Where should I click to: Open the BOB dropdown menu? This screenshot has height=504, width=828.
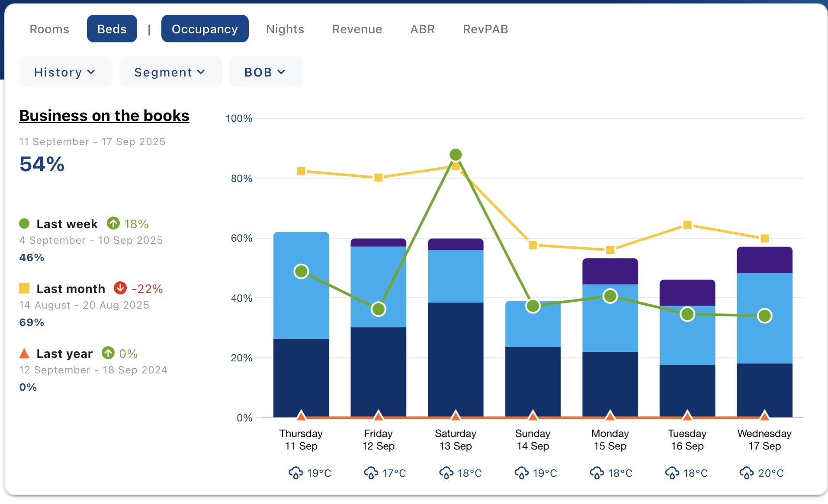pos(265,72)
